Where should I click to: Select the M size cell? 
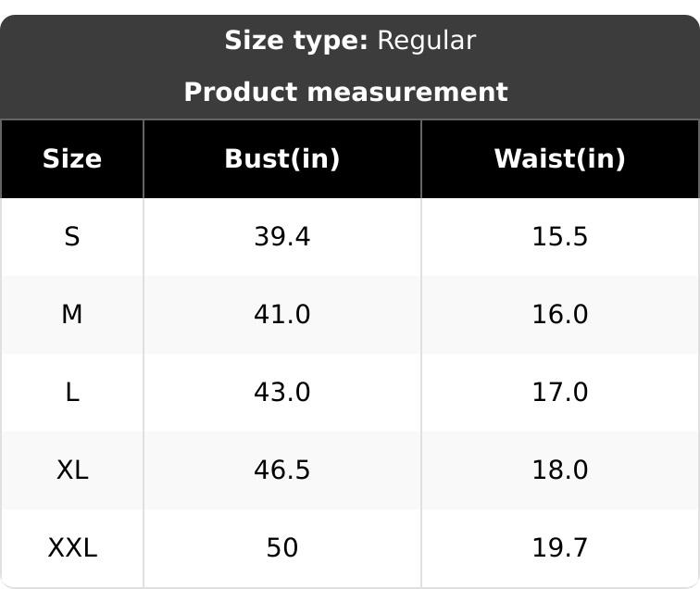pyautogui.click(x=72, y=315)
